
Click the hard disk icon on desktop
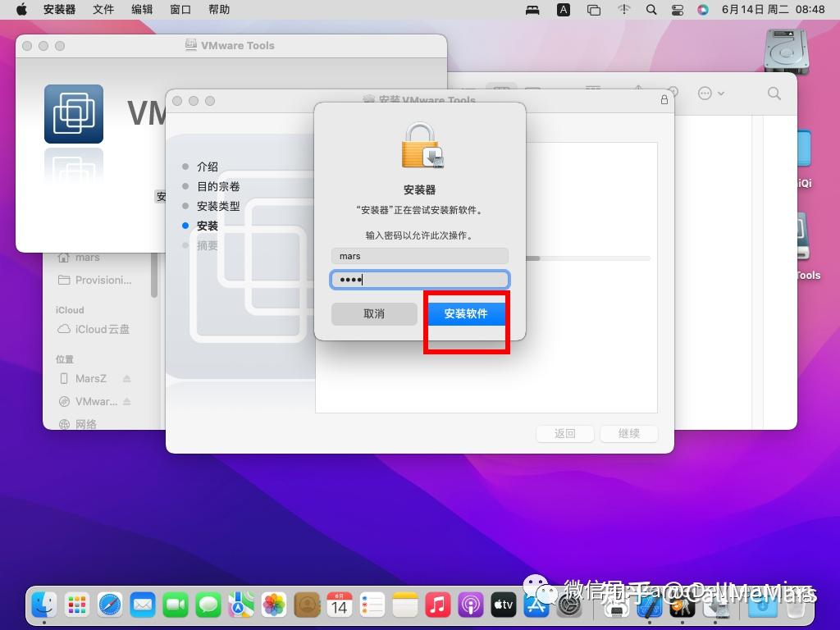point(786,52)
